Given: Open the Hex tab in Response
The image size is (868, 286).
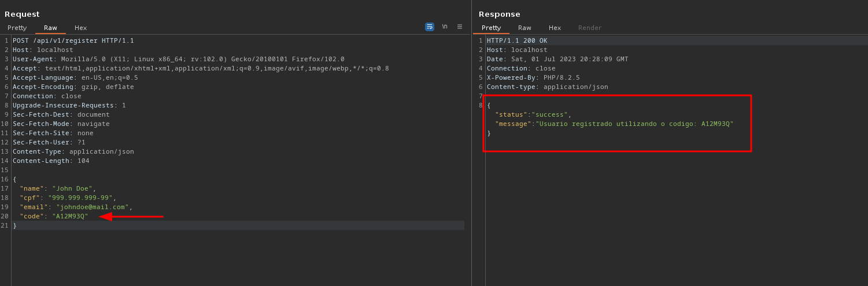Looking at the screenshot, I should click(x=555, y=28).
